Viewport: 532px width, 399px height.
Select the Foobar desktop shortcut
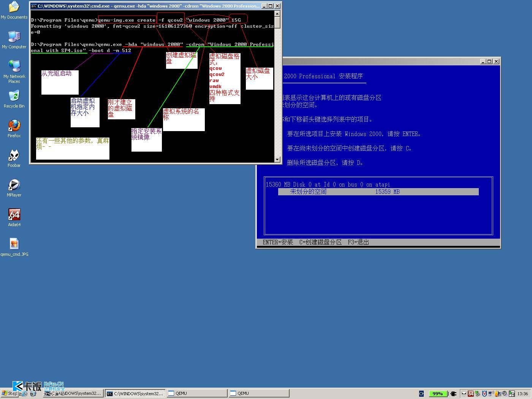pos(14,158)
